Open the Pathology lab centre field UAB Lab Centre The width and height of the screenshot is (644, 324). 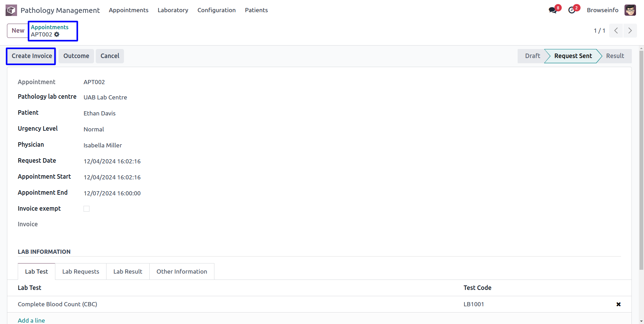[105, 97]
